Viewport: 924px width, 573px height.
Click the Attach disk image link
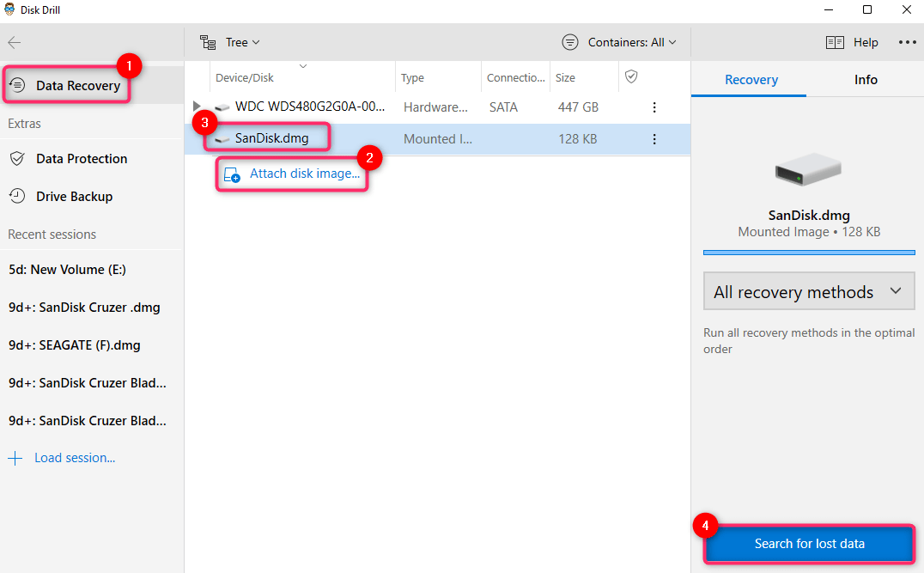click(291, 173)
